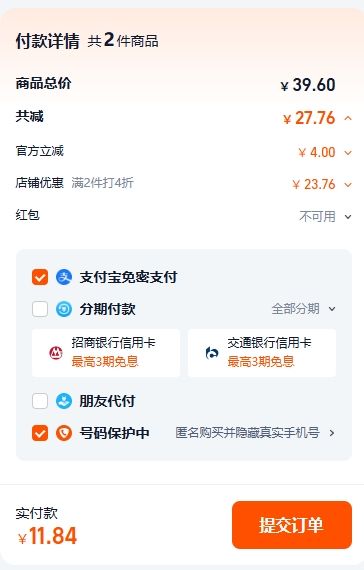Select 交通银行信用卡 installment option
Image resolution: width=364 pixels, height=570 pixels.
[262, 353]
